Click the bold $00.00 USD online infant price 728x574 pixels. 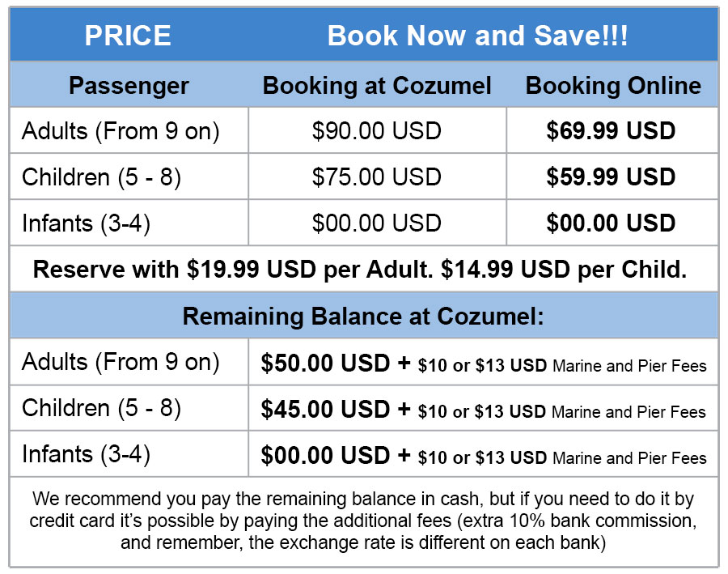(611, 223)
